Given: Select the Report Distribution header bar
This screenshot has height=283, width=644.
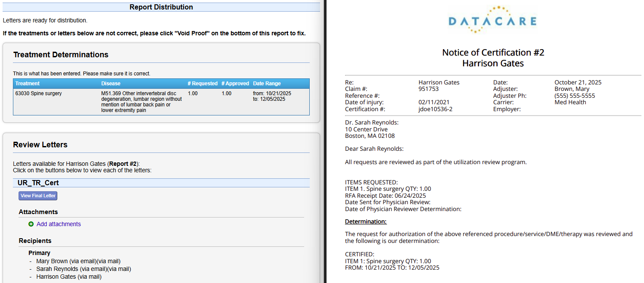Looking at the screenshot, I should (x=161, y=6).
